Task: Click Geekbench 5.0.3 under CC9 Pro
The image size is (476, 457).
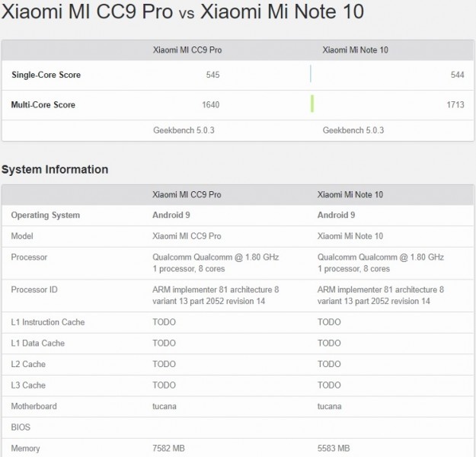Action: 184,130
